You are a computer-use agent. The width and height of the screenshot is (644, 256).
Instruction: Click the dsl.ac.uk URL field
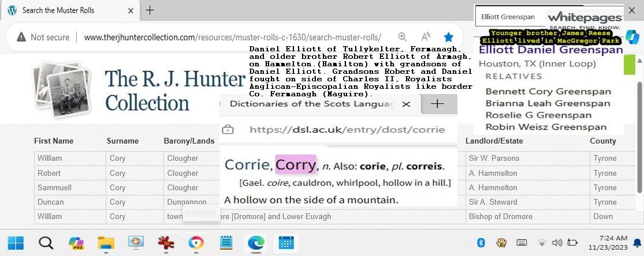pyautogui.click(x=347, y=130)
